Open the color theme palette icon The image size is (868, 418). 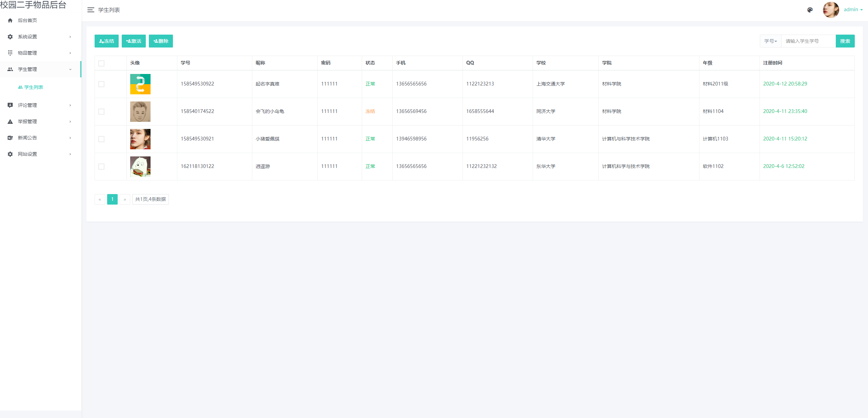pos(810,10)
